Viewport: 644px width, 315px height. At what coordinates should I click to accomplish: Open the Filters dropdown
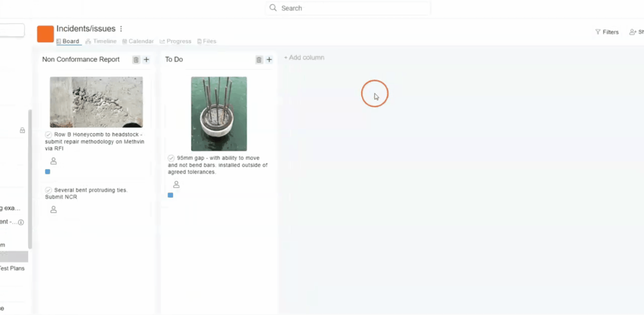pyautogui.click(x=607, y=32)
